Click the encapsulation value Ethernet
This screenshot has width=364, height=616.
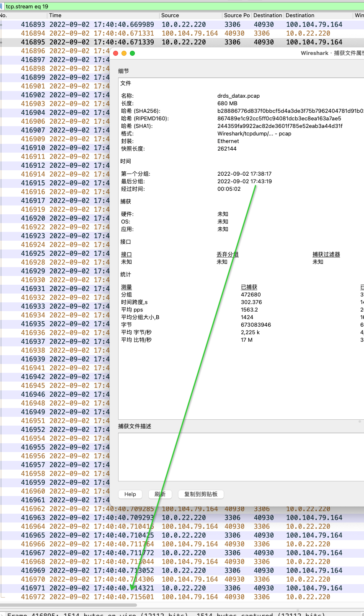click(x=228, y=141)
